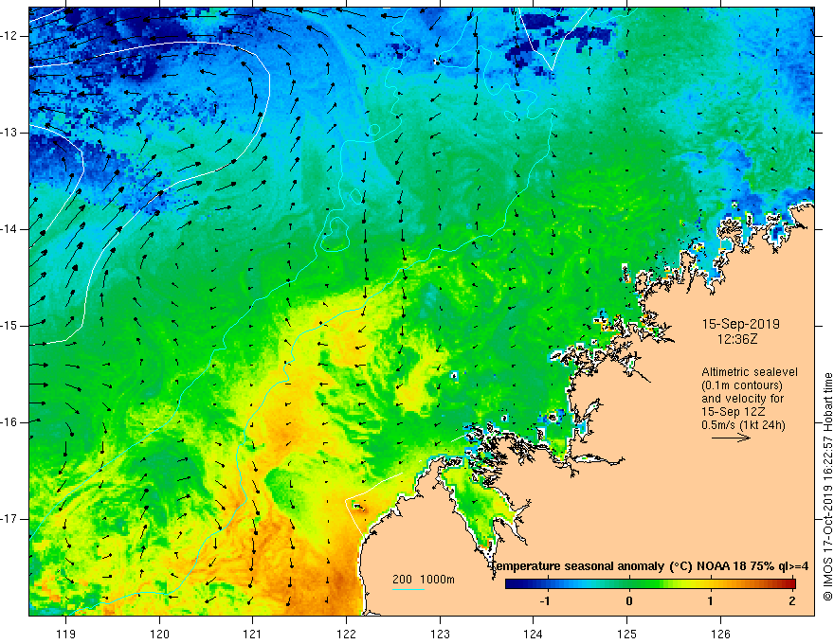Click the Altimetric sealevel caption line
Image resolution: width=834 pixels, height=644 pixels.
coord(750,372)
